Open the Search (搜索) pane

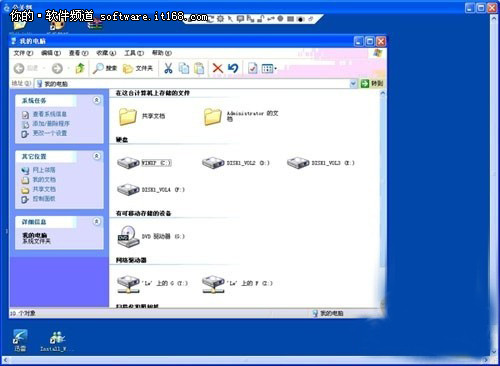pos(105,68)
